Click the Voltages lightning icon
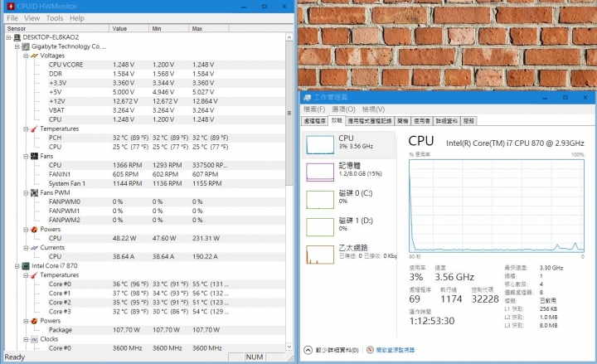The width and height of the screenshot is (597, 364). 34,56
